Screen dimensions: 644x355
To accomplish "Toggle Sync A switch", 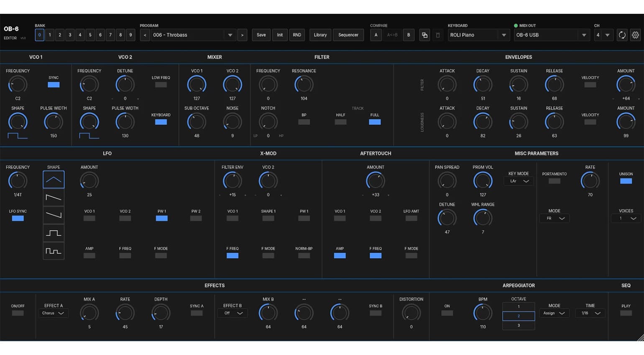I will tap(197, 313).
